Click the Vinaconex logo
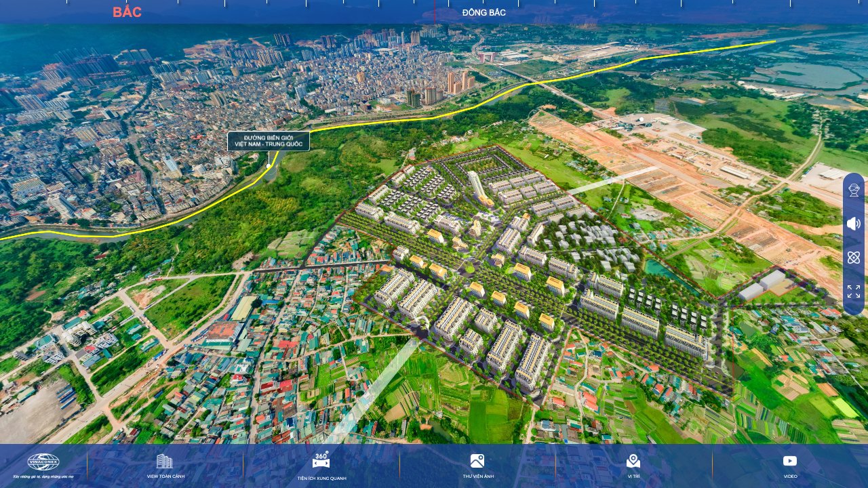Viewport: 868px width, 488px height. [43, 466]
